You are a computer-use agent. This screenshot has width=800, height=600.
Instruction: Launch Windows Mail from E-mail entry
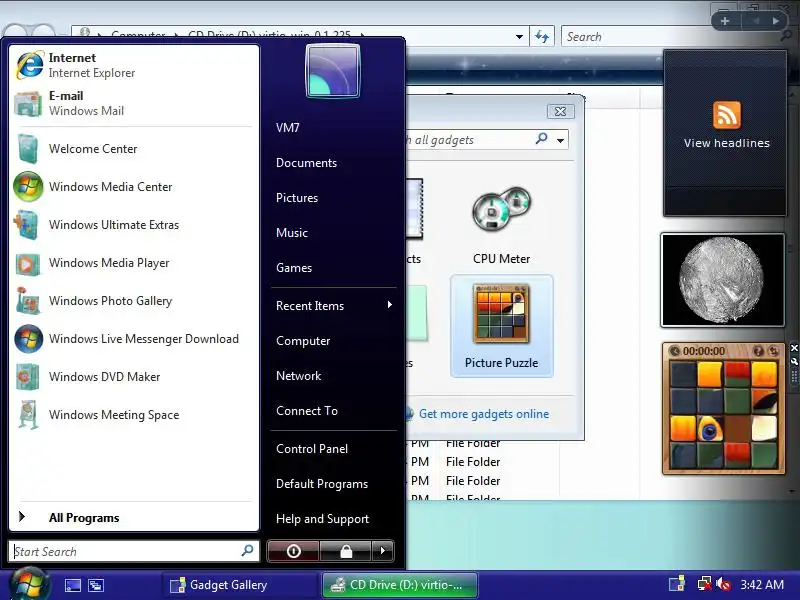(x=134, y=103)
